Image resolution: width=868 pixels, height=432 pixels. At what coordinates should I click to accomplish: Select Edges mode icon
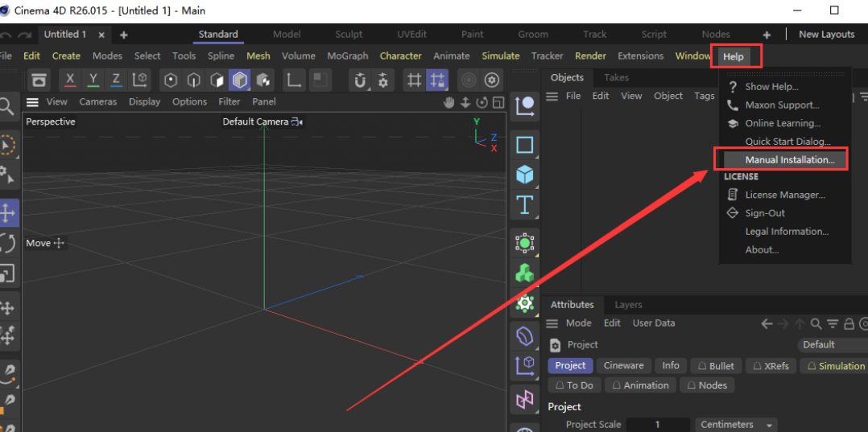pos(194,80)
